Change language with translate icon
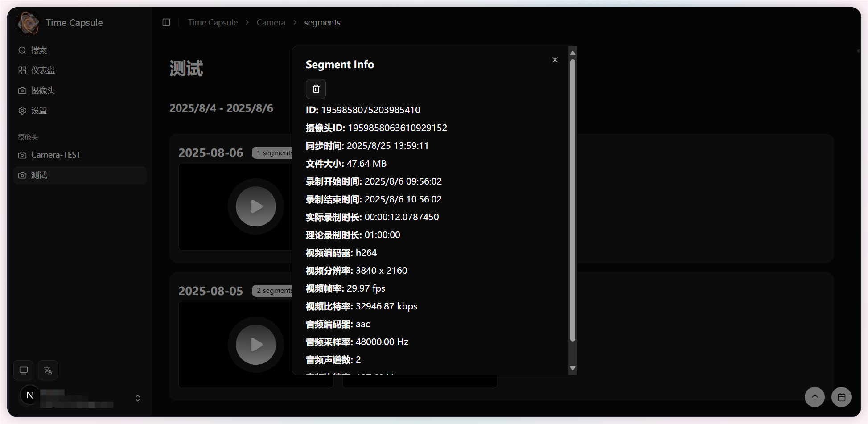The height and width of the screenshot is (424, 868). pos(48,370)
